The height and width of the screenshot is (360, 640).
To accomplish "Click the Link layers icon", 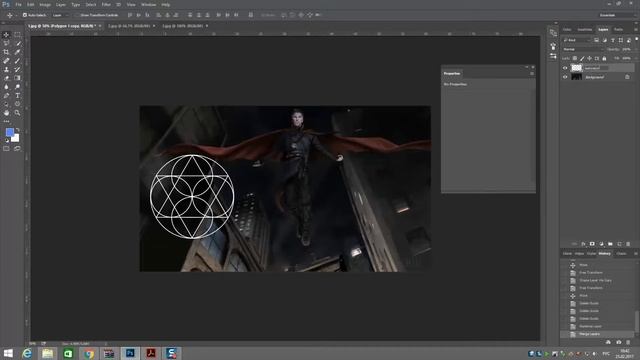I will pos(574,244).
